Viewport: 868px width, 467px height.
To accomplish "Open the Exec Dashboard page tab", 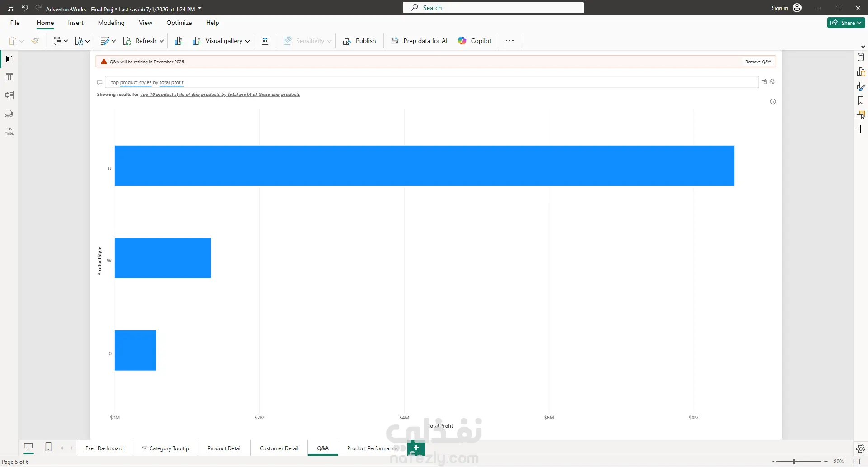I will (104, 448).
